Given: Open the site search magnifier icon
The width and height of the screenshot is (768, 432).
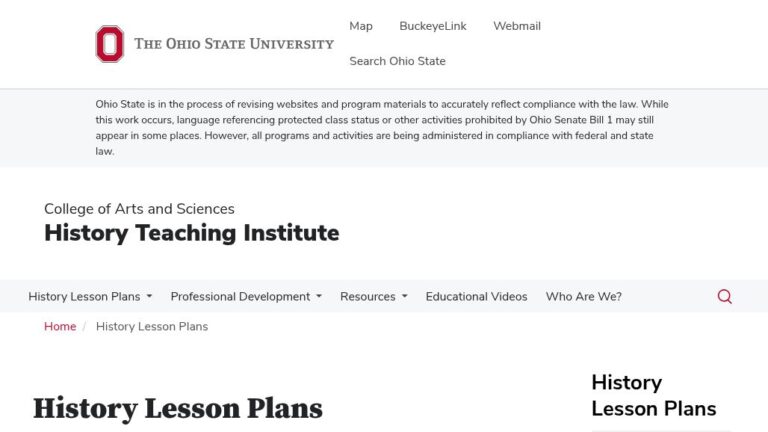Looking at the screenshot, I should tap(725, 296).
